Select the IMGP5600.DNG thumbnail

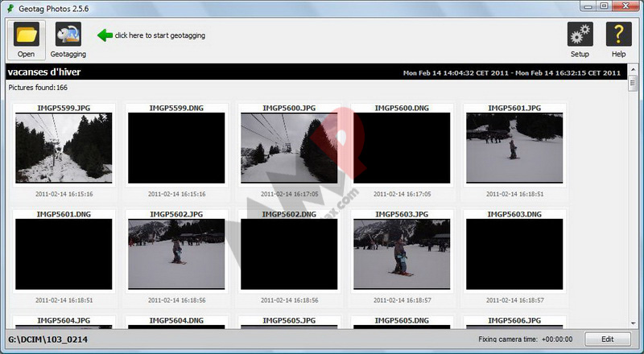coord(402,148)
